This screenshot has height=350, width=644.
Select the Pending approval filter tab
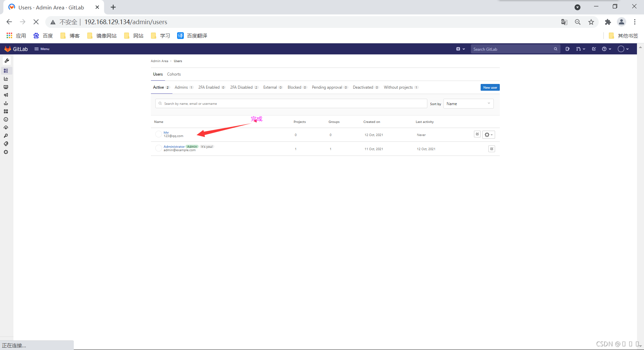click(x=330, y=87)
